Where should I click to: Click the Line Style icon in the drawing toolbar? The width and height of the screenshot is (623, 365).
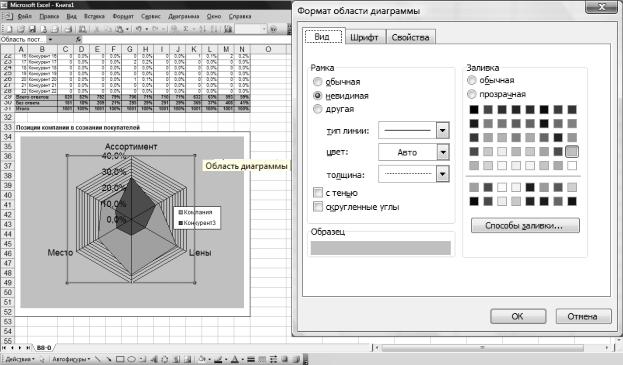click(251, 359)
